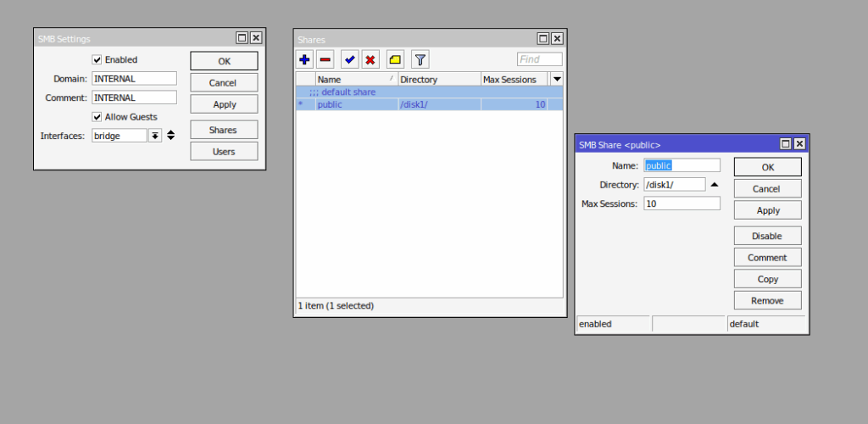Click Apply in SMB Share dialog
The width and height of the screenshot is (868, 424).
click(x=767, y=210)
